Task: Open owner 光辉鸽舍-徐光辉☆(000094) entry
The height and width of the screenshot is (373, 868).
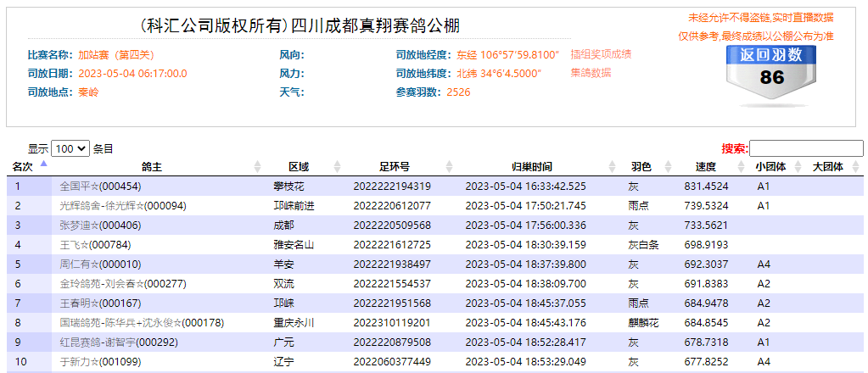Action: [x=123, y=206]
